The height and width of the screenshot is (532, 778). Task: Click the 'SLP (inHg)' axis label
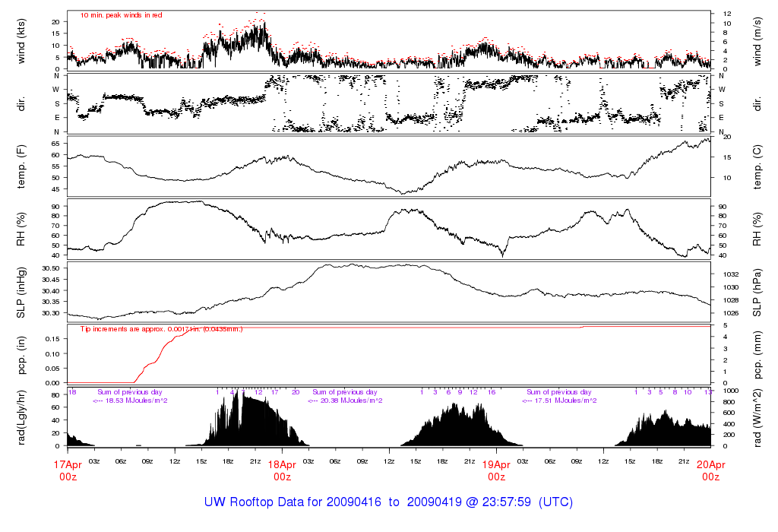pos(21,293)
